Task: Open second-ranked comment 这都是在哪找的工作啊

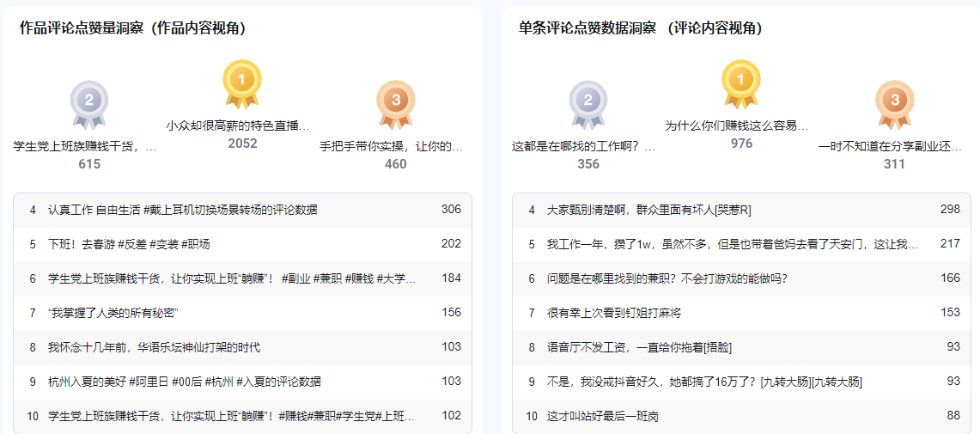Action: point(584,147)
